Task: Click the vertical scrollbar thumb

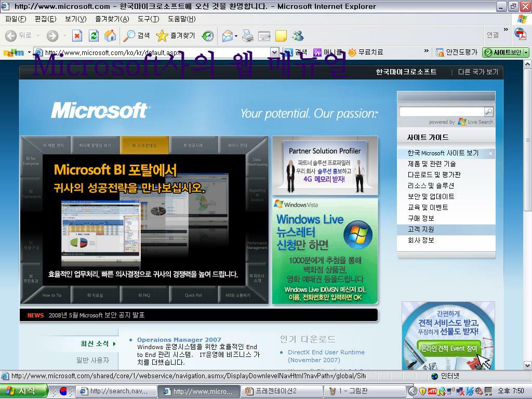Action: pyautogui.click(x=528, y=140)
